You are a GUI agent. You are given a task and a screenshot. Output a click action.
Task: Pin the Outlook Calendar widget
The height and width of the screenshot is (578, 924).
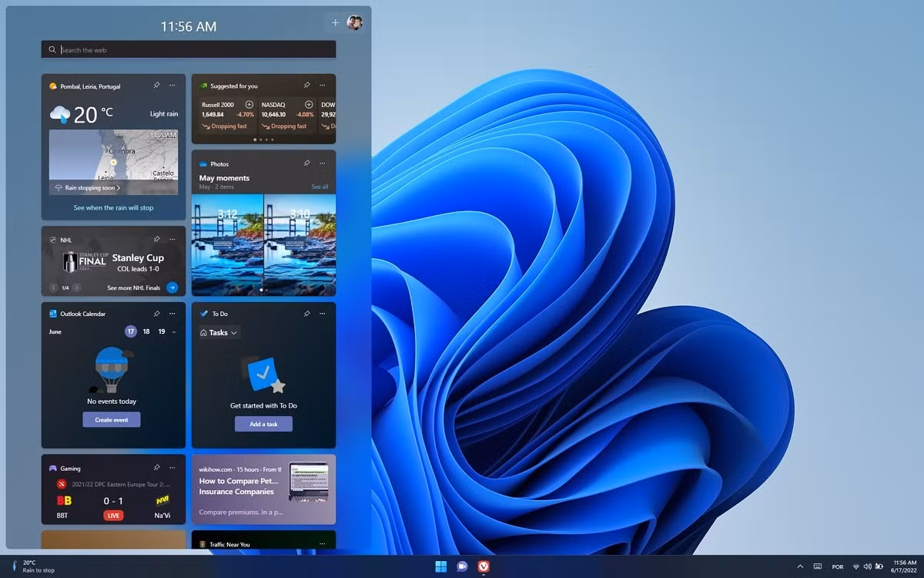[156, 314]
